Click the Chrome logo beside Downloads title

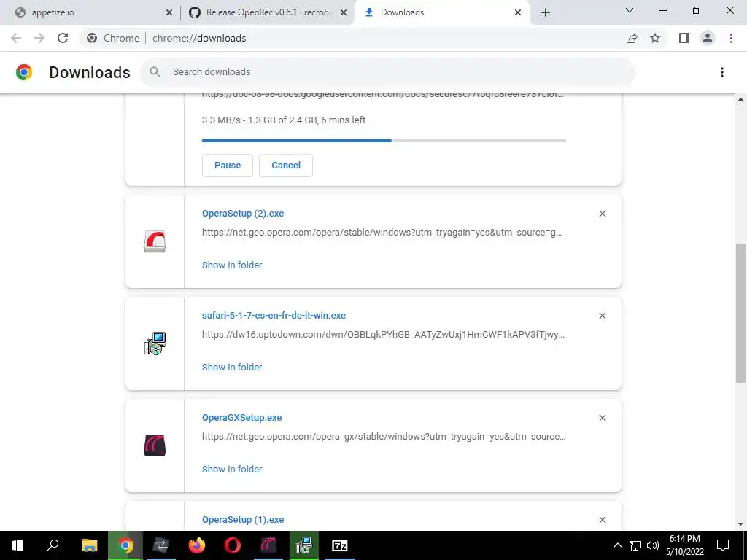[24, 72]
